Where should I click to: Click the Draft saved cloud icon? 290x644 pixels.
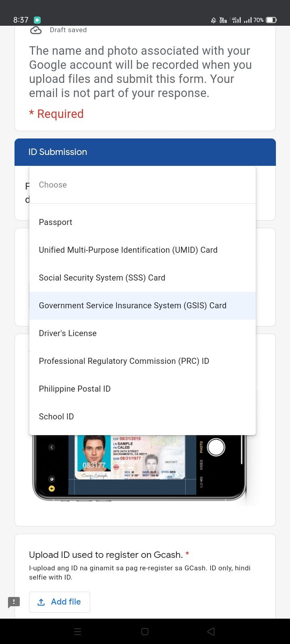[36, 30]
